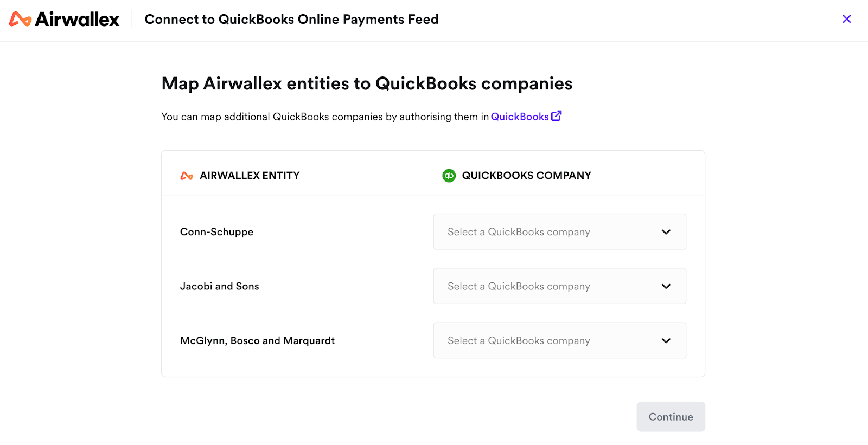Open the QuickBooks company dropdown for Conn-Schuppe

click(559, 232)
